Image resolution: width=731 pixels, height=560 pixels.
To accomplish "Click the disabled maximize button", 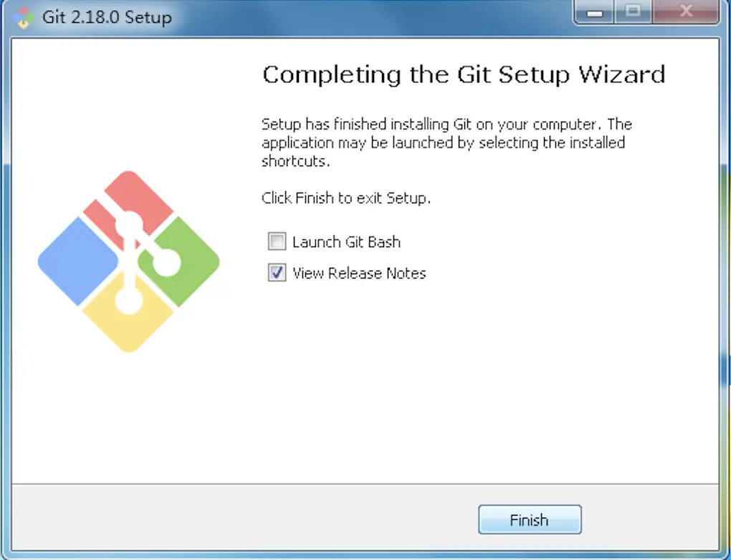I will pyautogui.click(x=633, y=11).
